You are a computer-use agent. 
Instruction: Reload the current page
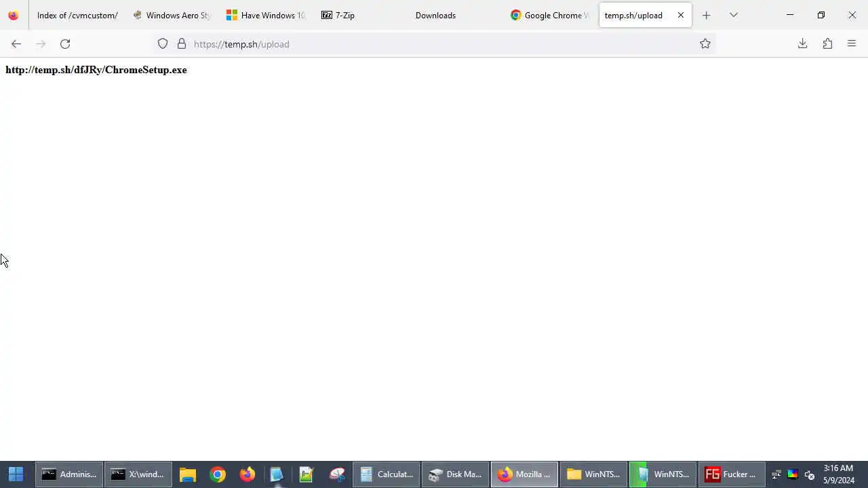coord(65,44)
